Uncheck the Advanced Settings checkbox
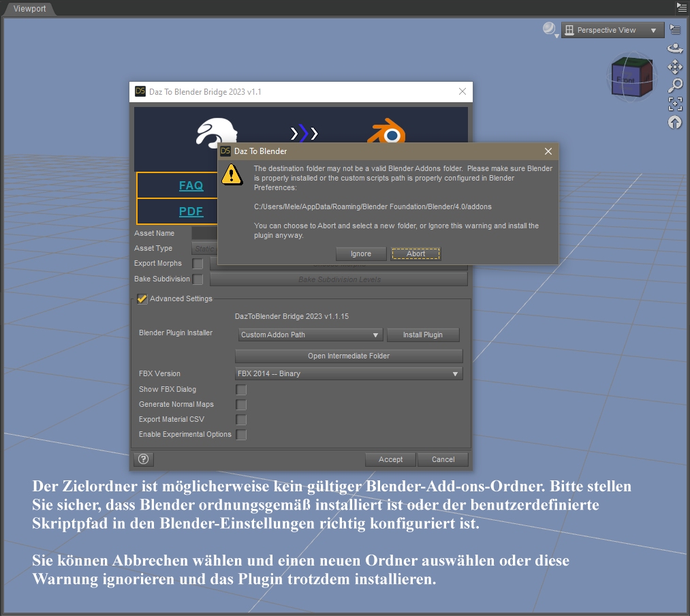The height and width of the screenshot is (616, 690). pyautogui.click(x=142, y=298)
